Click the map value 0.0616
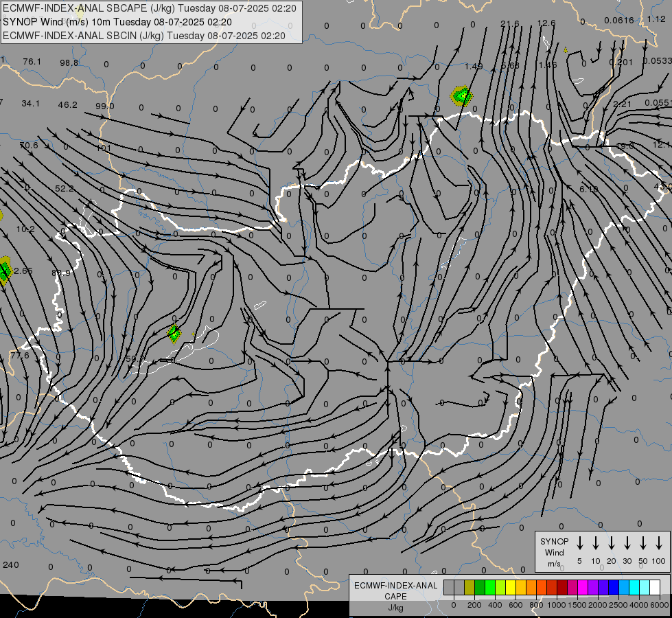 click(x=619, y=21)
